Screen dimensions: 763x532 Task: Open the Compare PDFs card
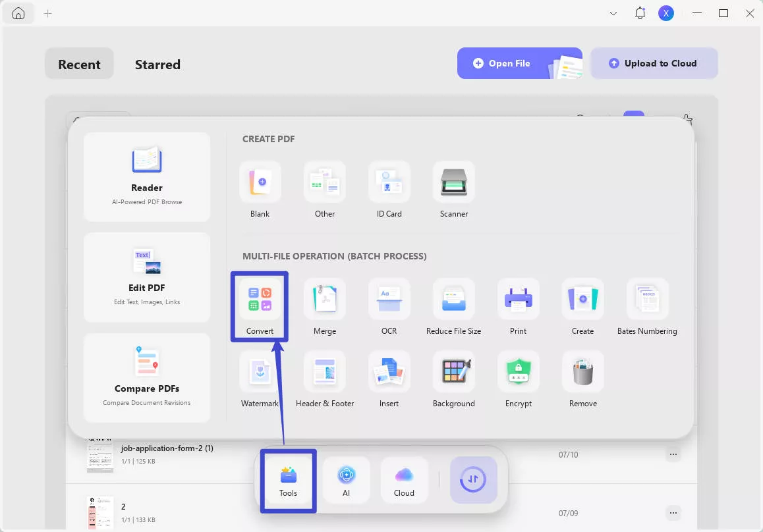pyautogui.click(x=147, y=377)
